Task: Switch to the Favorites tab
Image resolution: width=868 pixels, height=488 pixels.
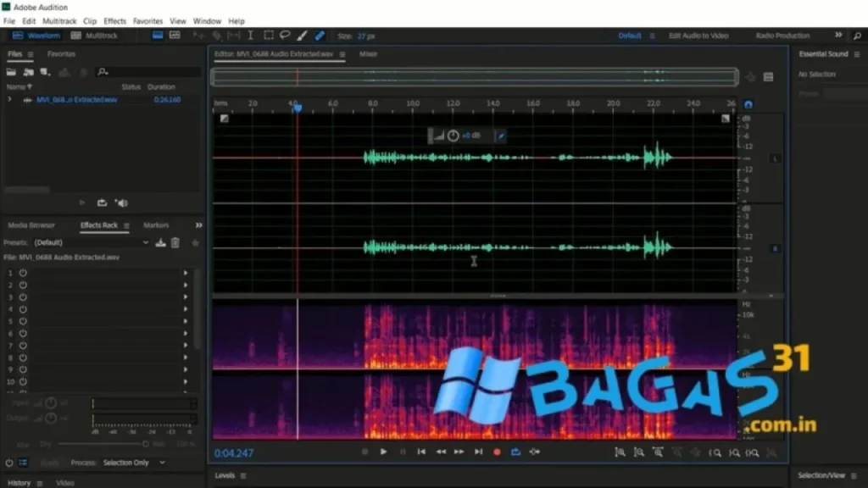Action: point(61,54)
